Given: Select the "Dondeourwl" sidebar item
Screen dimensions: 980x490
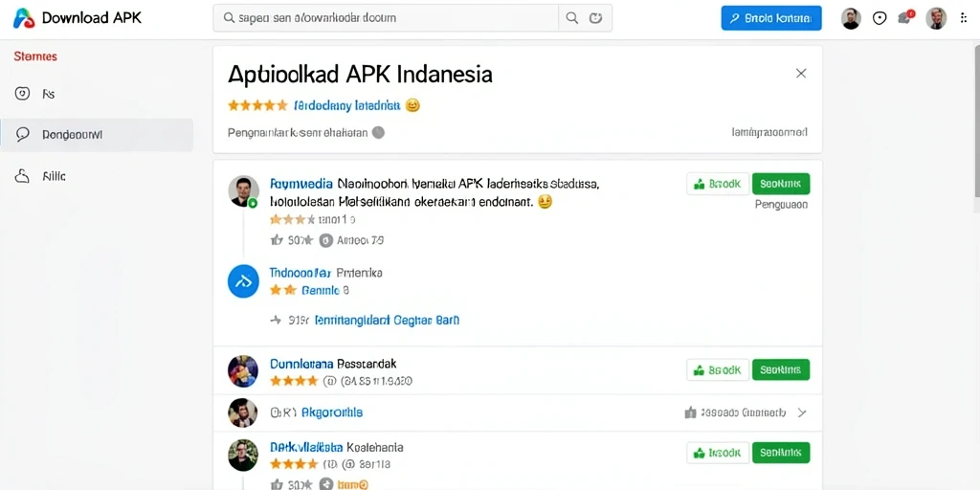Looking at the screenshot, I should [x=97, y=135].
